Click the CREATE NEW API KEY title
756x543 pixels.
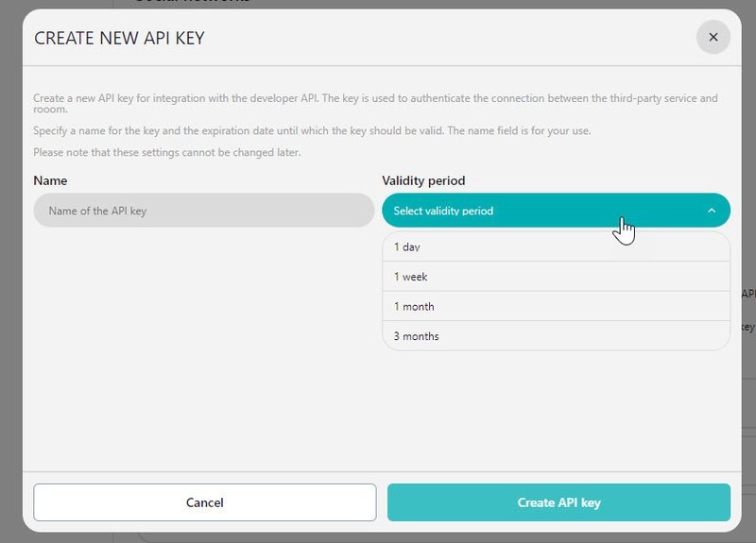119,38
